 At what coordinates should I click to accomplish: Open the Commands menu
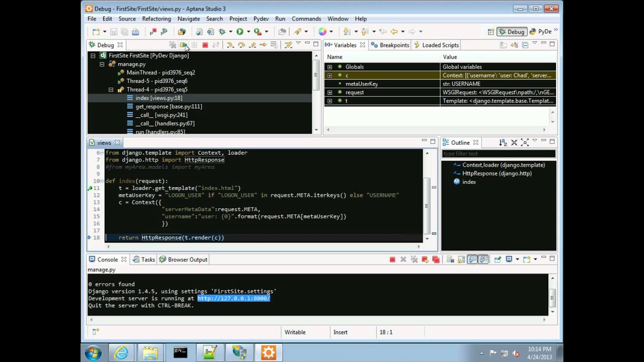tap(306, 19)
